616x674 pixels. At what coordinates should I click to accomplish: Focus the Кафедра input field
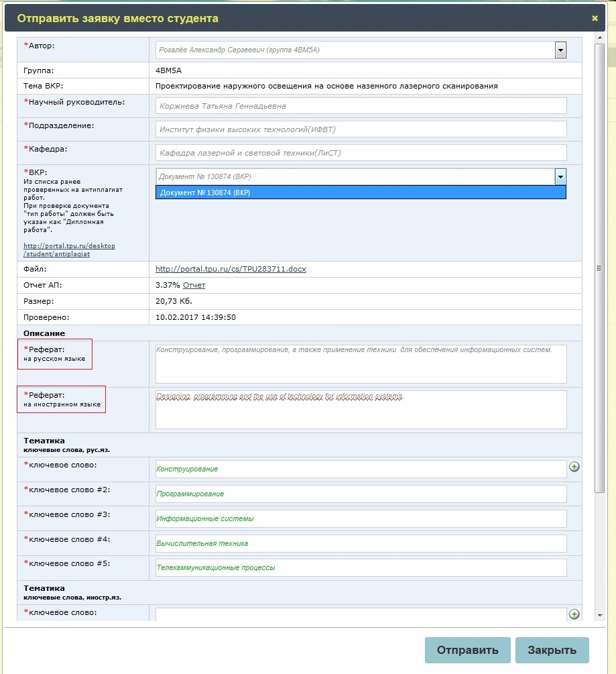coord(361,153)
